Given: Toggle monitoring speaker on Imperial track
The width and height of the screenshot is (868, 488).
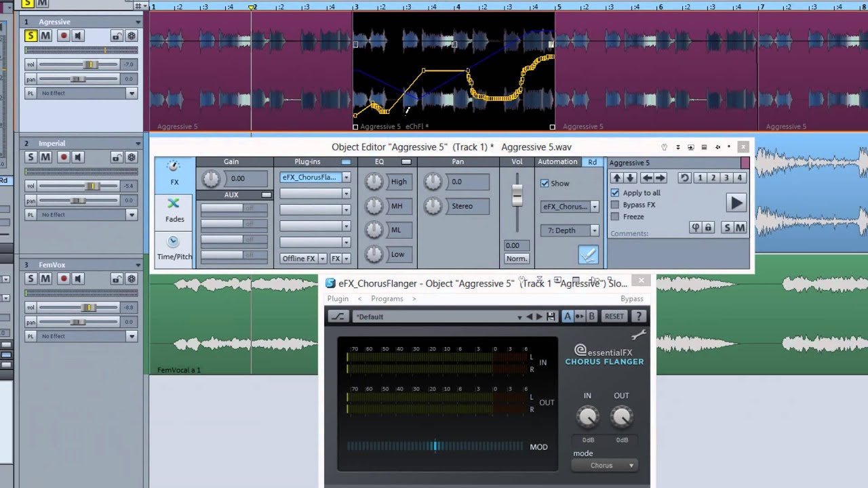Looking at the screenshot, I should 78,157.
